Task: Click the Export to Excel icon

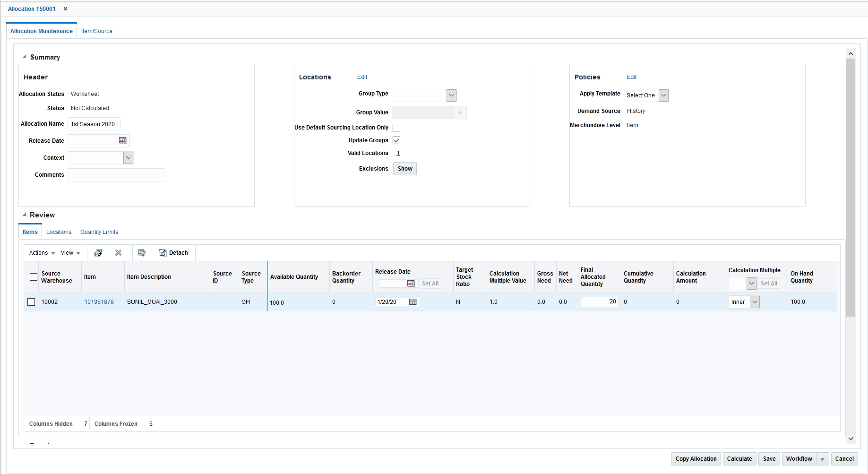Action: (98, 252)
